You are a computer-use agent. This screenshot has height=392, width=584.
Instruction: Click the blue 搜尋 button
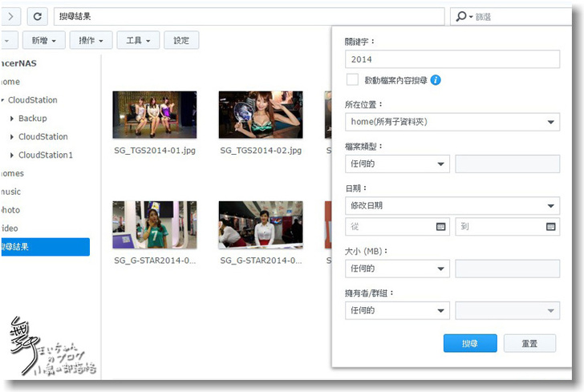[469, 343]
